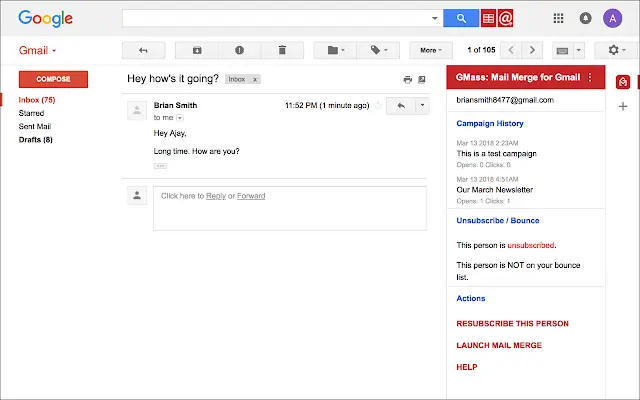
Task: Open Google notifications bell
Action: 585,18
